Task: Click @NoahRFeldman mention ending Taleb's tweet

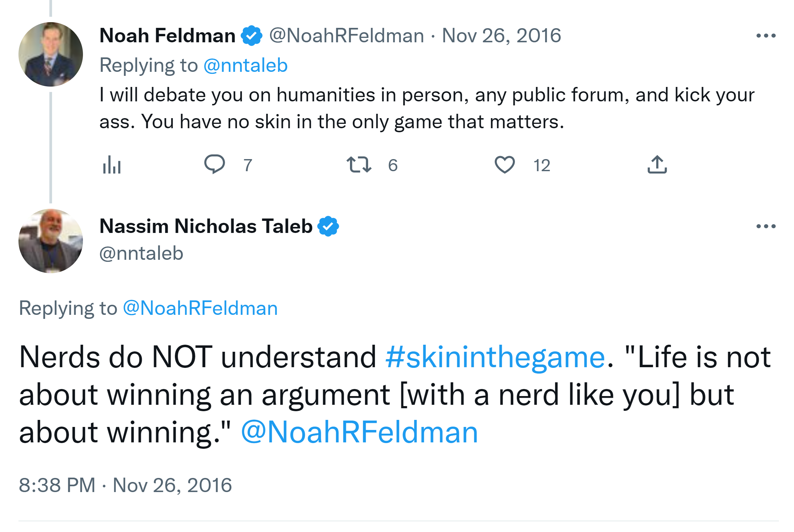Action: 359,432
